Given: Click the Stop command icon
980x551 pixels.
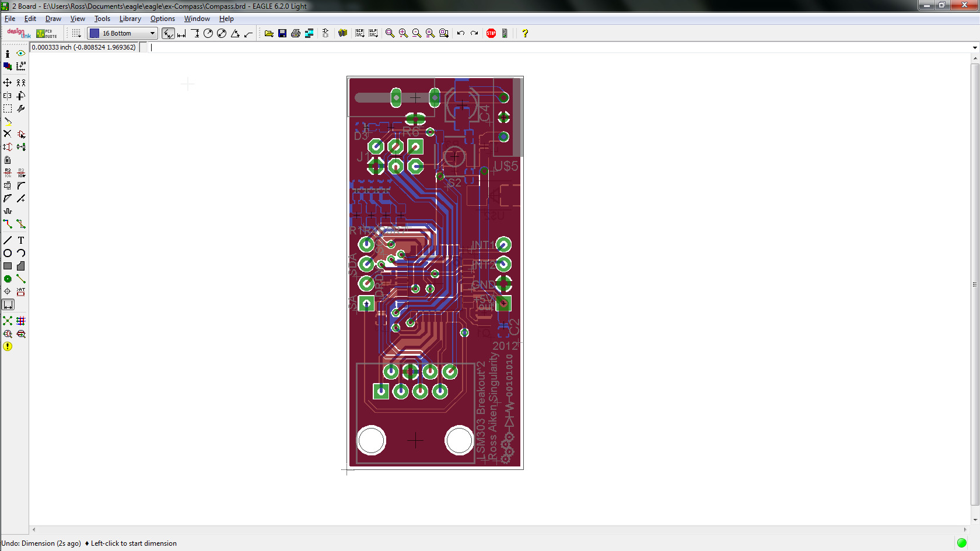Looking at the screenshot, I should (x=491, y=33).
